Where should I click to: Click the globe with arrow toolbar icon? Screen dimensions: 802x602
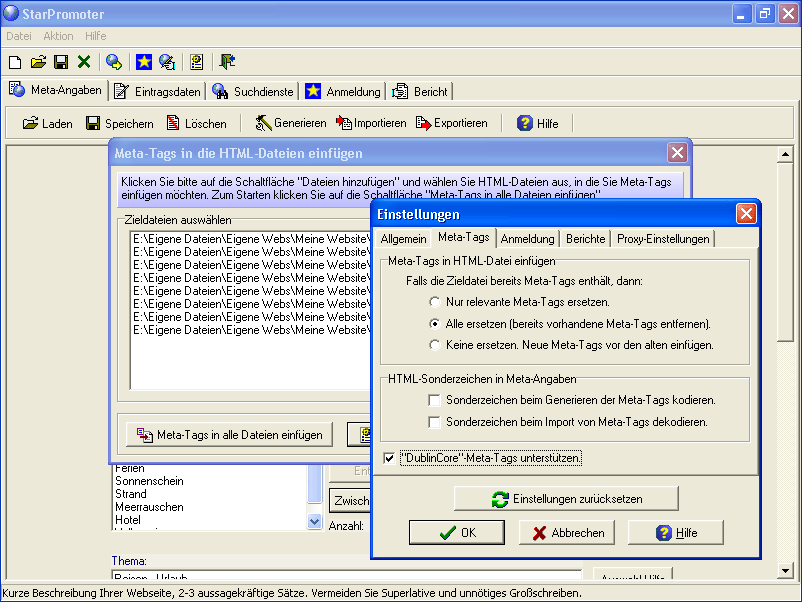[x=114, y=62]
